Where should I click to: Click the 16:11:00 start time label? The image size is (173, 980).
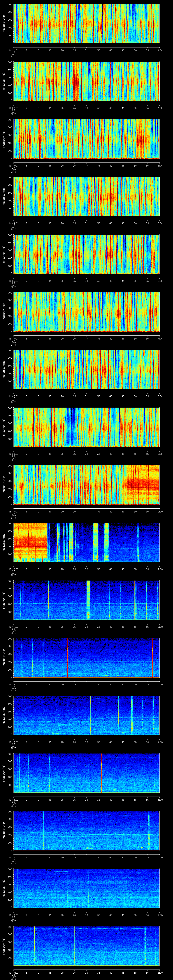[13, 627]
